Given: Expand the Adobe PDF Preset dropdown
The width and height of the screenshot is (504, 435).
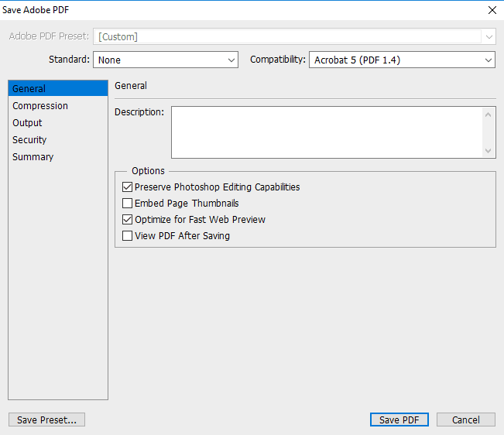Looking at the screenshot, I should [x=294, y=36].
